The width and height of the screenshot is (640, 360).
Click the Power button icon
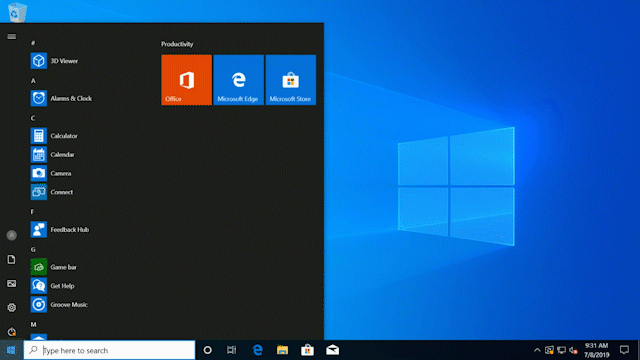(11, 331)
